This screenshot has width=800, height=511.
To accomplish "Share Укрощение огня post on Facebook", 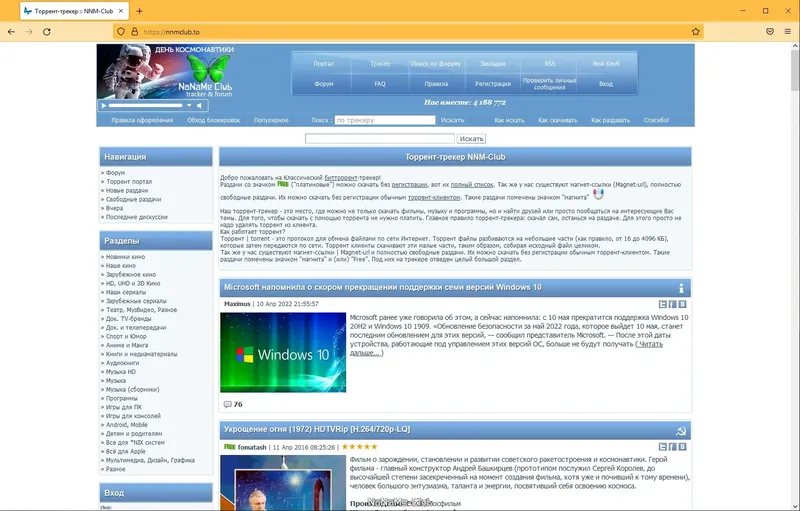I will click(672, 447).
